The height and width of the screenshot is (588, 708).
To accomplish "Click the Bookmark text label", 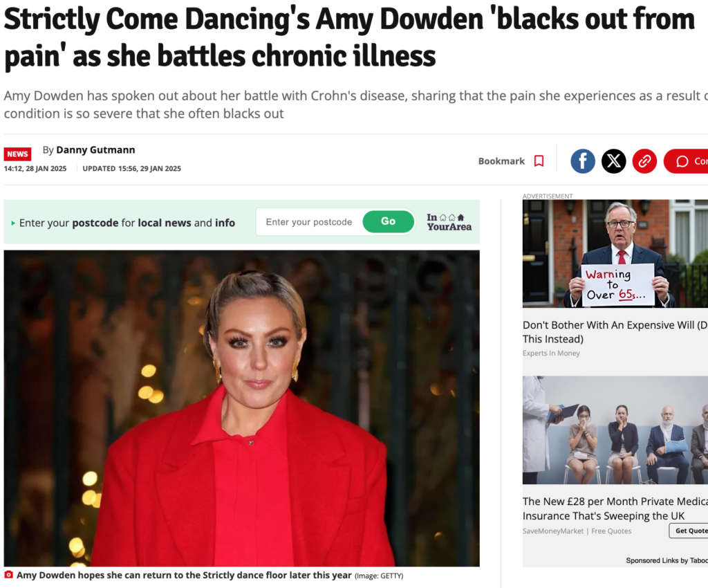I will 501,161.
